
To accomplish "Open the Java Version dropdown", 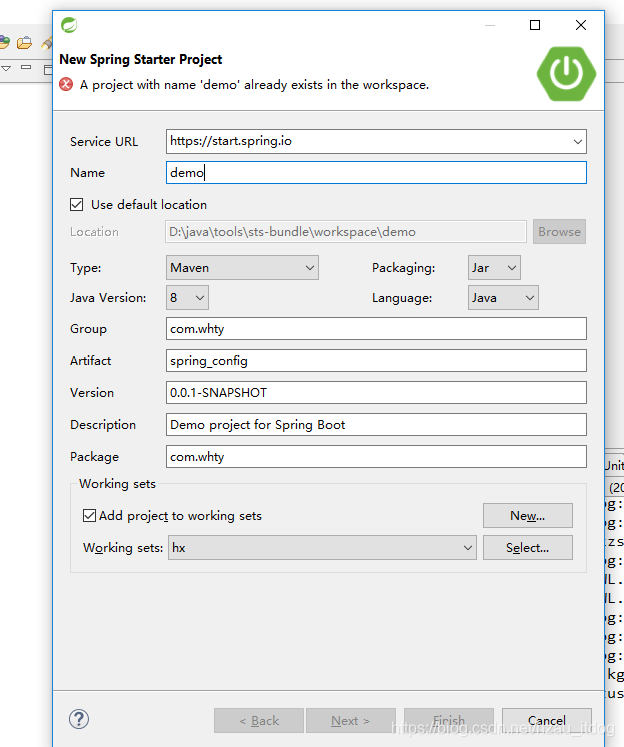I will pyautogui.click(x=187, y=298).
